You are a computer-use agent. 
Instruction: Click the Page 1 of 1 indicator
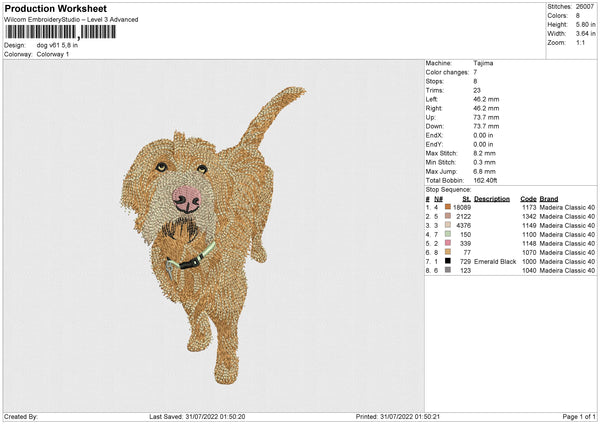577,416
